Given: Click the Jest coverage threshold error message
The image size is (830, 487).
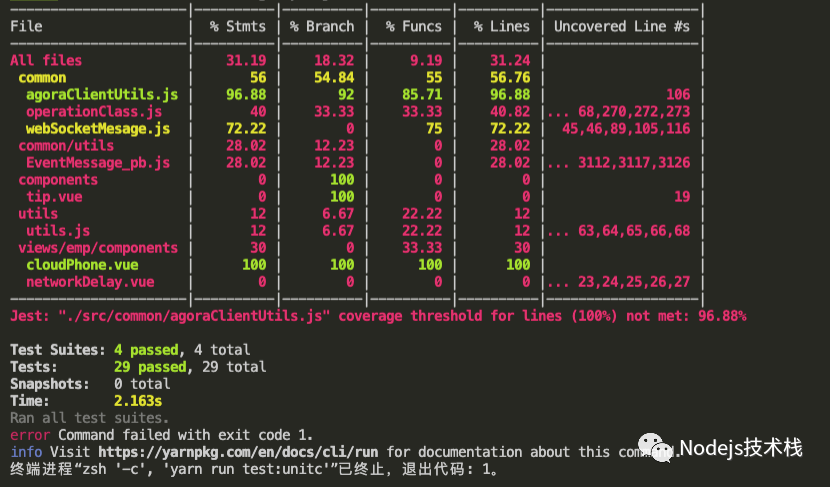Looking at the screenshot, I should 378,316.
